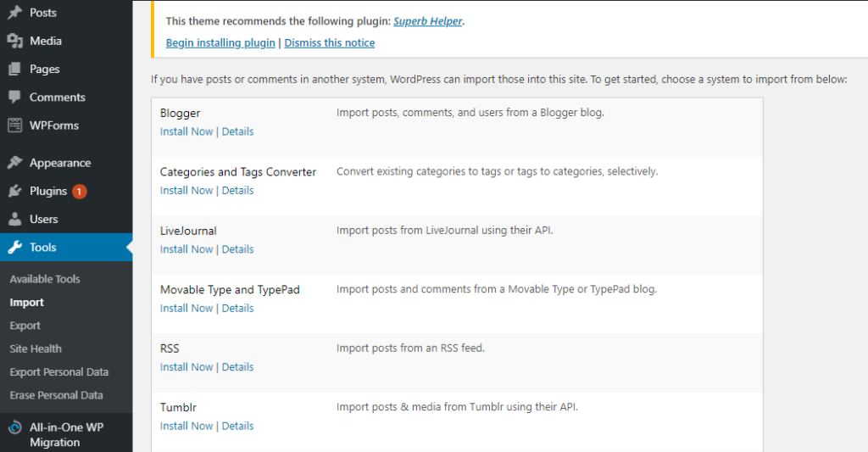Select the Tools menu item

tap(66, 247)
